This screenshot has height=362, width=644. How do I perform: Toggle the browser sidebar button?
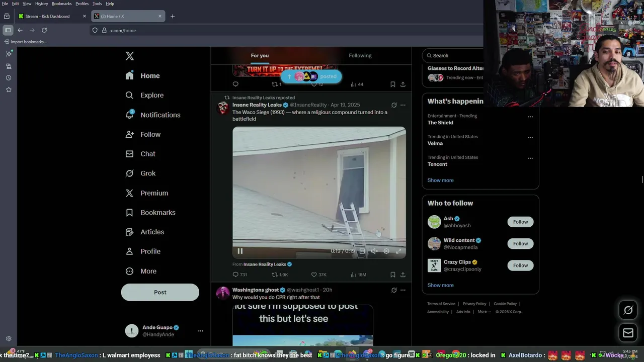(8, 30)
